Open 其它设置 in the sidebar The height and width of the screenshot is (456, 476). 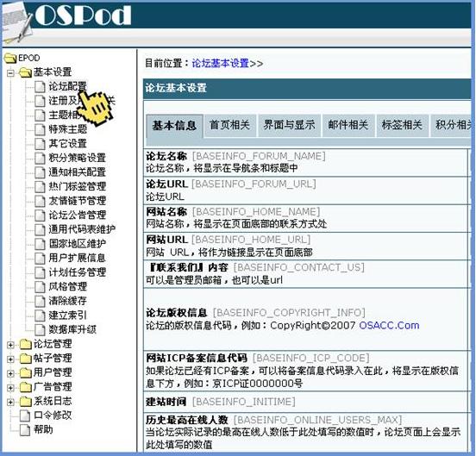click(x=68, y=144)
